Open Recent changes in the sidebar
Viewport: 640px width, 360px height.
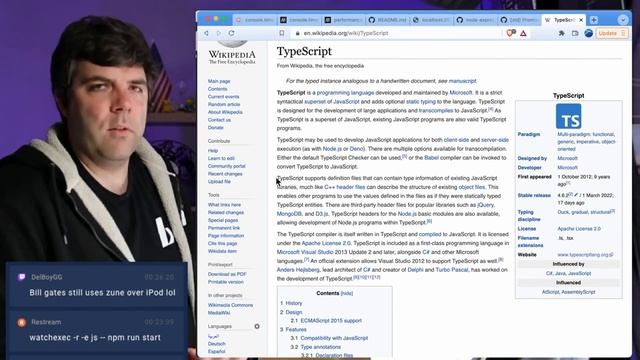225,174
